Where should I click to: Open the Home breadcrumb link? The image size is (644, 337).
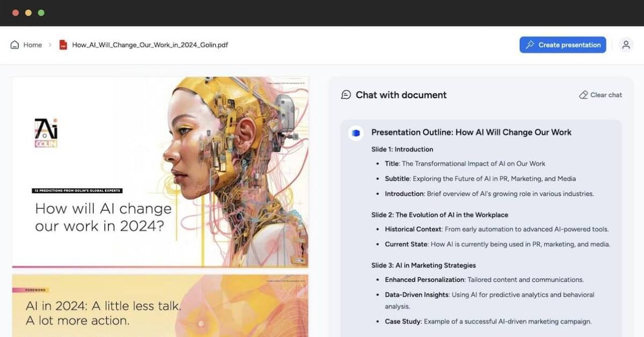click(x=32, y=45)
